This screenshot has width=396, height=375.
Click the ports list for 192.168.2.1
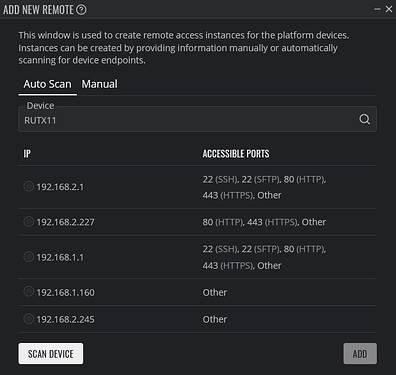(264, 187)
